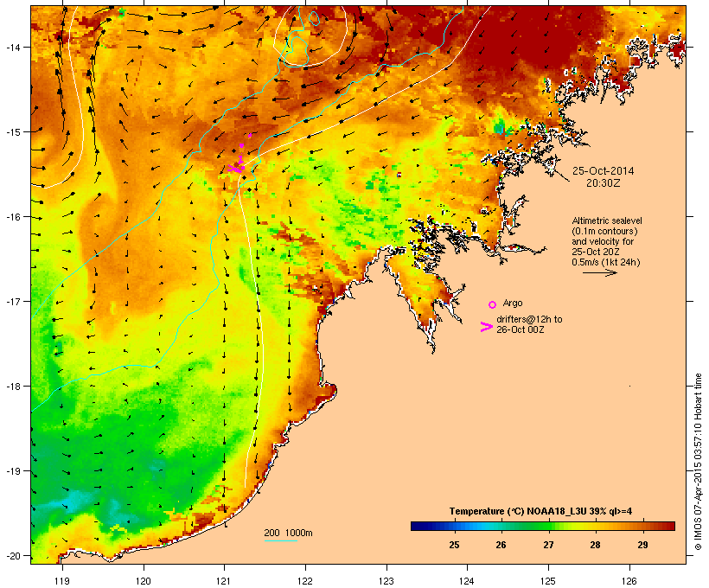This screenshot has width=709, height=588.
Task: Click the colorbar value '25'
Action: tap(454, 545)
